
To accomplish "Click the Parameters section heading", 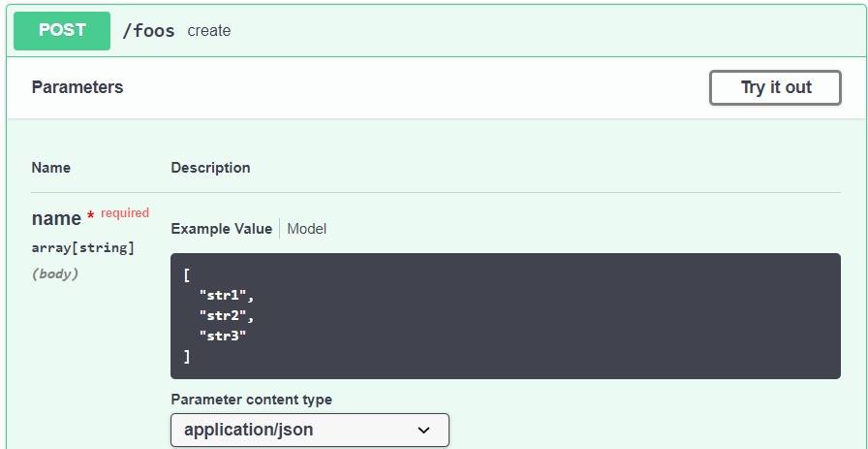I will tap(77, 87).
